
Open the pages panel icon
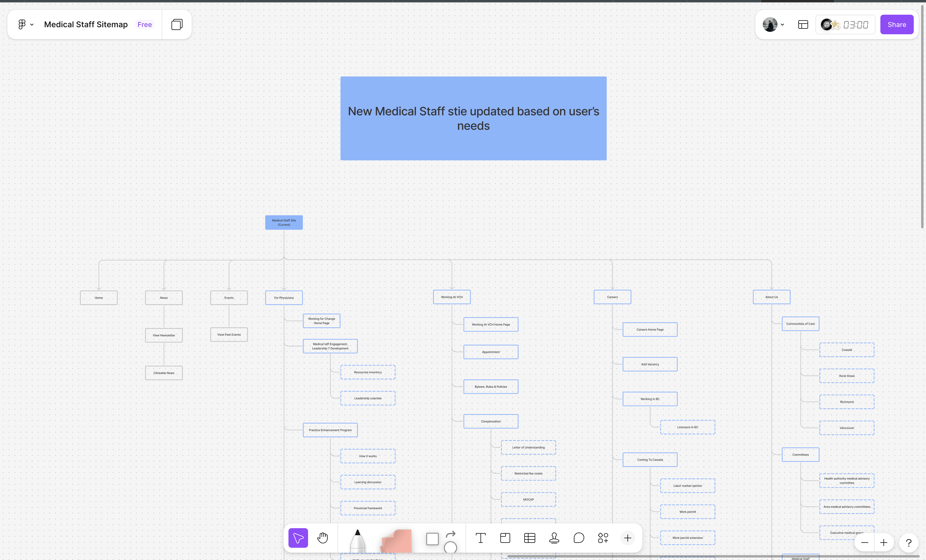(177, 24)
